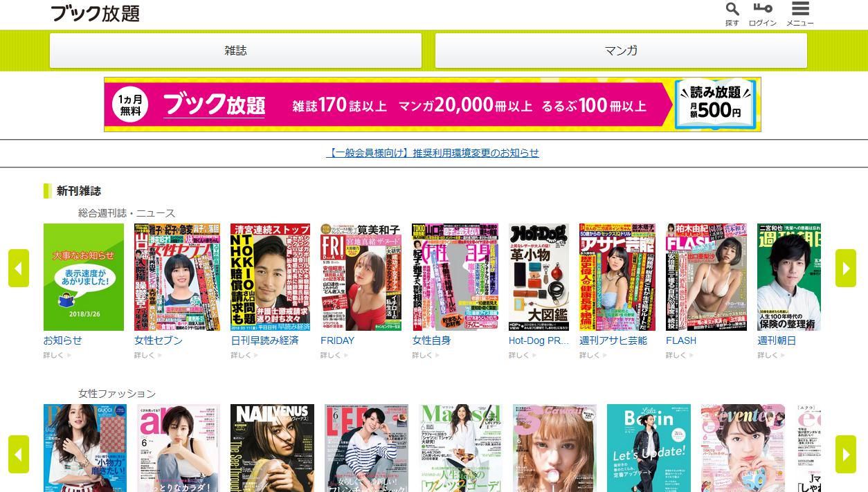Expand 詳しく details under 日刊早読み経済
The image size is (868, 492).
coord(244,355)
